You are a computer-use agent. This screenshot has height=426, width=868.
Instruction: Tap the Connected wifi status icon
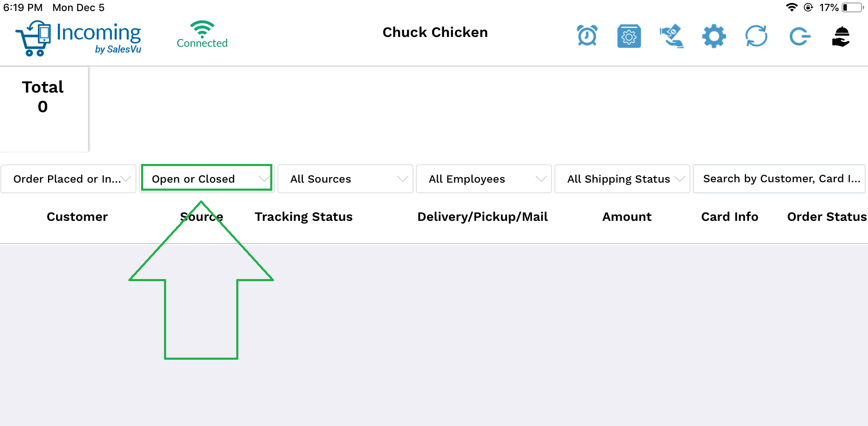pyautogui.click(x=202, y=34)
